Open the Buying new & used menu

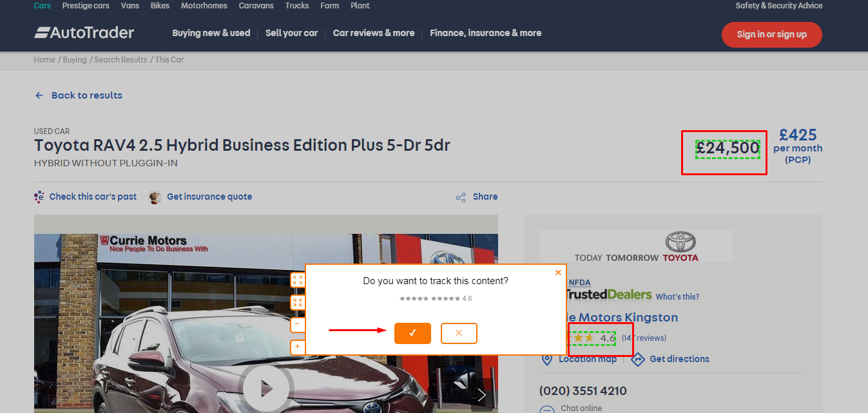tap(211, 33)
